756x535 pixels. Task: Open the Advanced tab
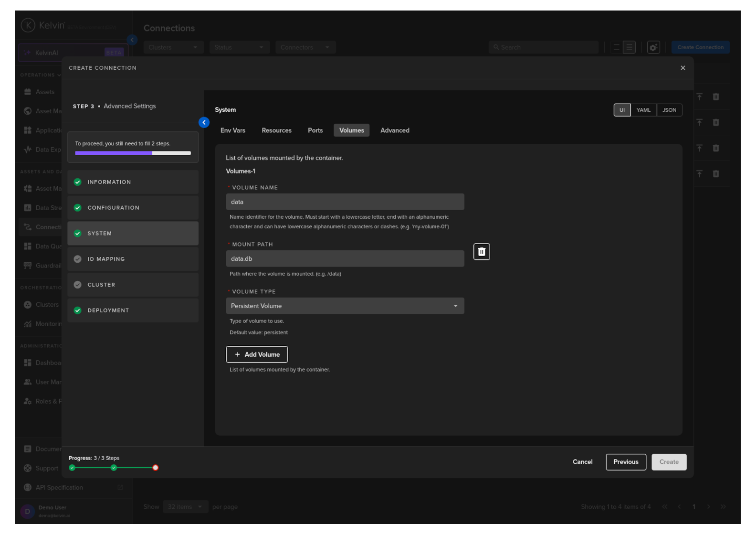[x=395, y=130]
